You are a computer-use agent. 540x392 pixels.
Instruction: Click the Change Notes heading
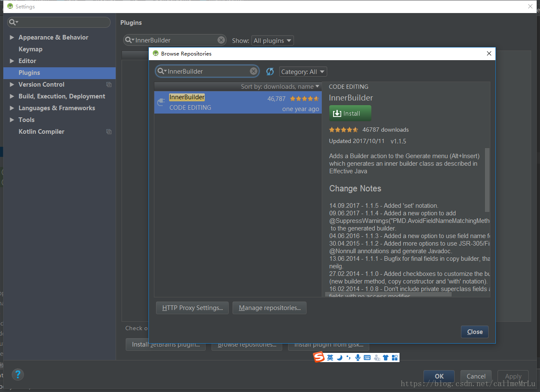(355, 188)
